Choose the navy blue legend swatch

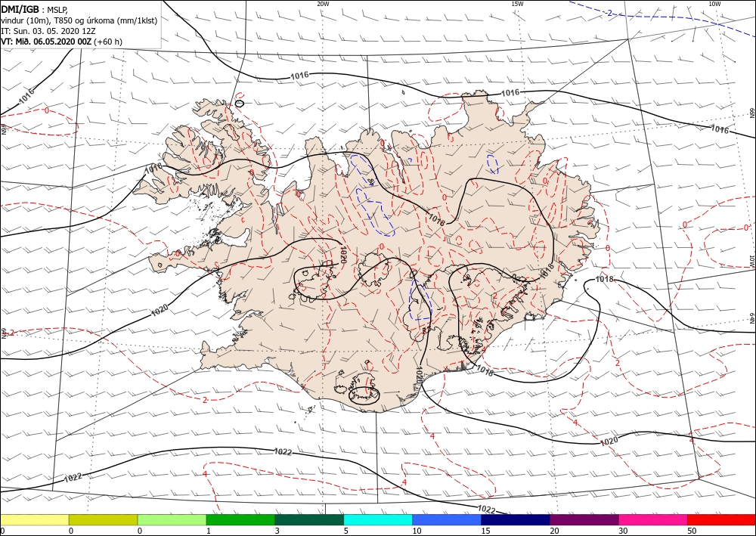(516, 519)
